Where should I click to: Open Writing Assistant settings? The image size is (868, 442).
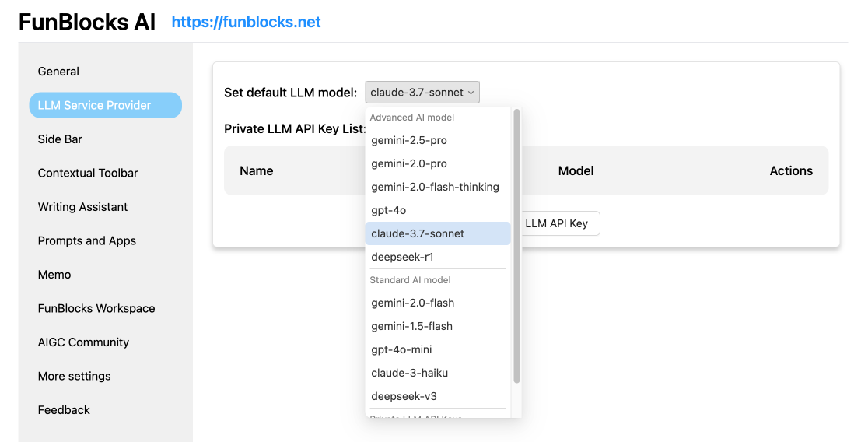82,206
